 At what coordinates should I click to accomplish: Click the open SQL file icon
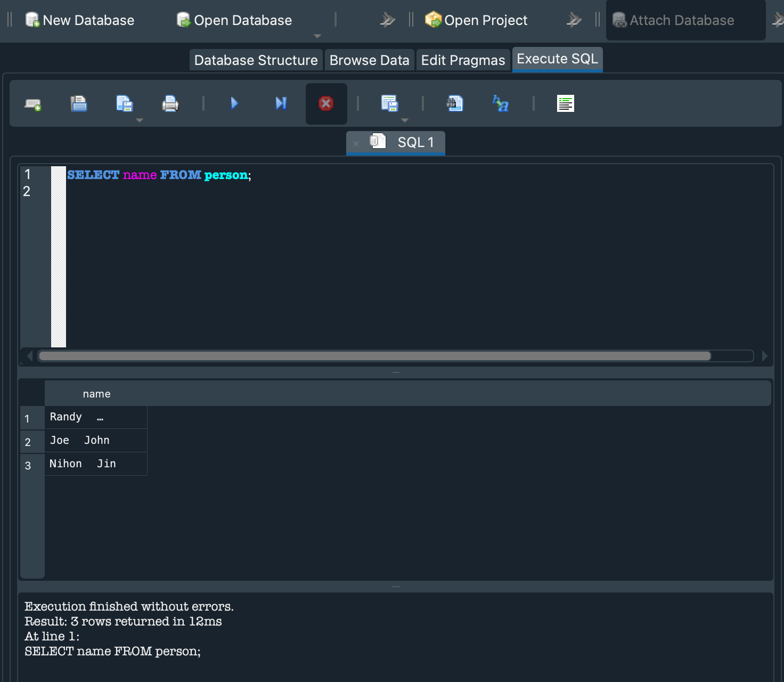pyautogui.click(x=79, y=103)
